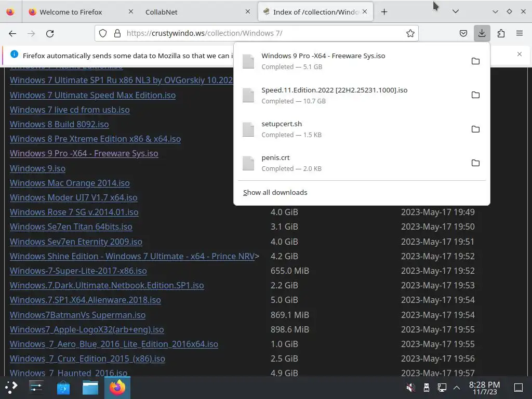Screen dimensions: 532x399
Task: Open a new tab with plus
Action: pyautogui.click(x=384, y=12)
